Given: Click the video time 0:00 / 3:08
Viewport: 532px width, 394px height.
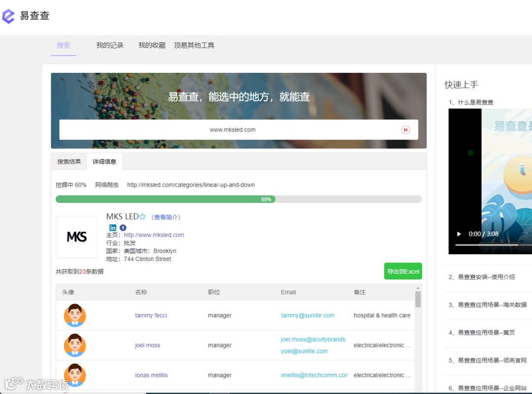Looking at the screenshot, I should click(x=484, y=234).
